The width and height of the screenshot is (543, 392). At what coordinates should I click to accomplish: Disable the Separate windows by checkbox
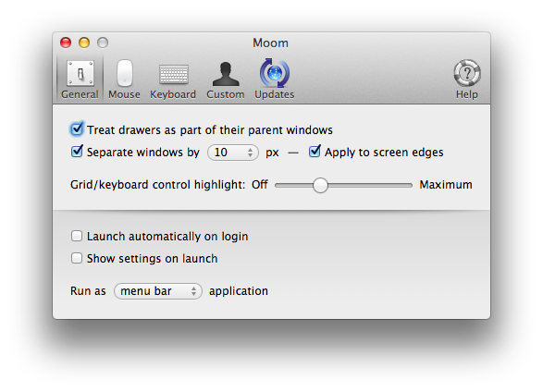pos(77,152)
